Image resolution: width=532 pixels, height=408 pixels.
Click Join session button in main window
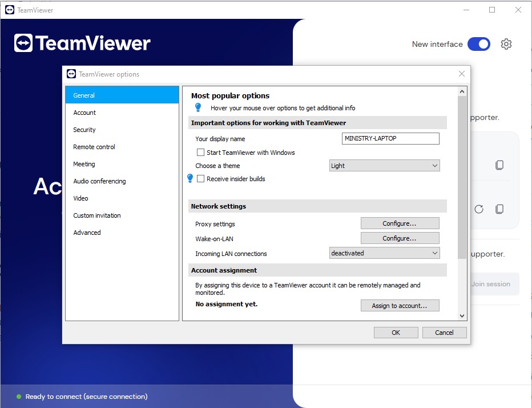(495, 284)
